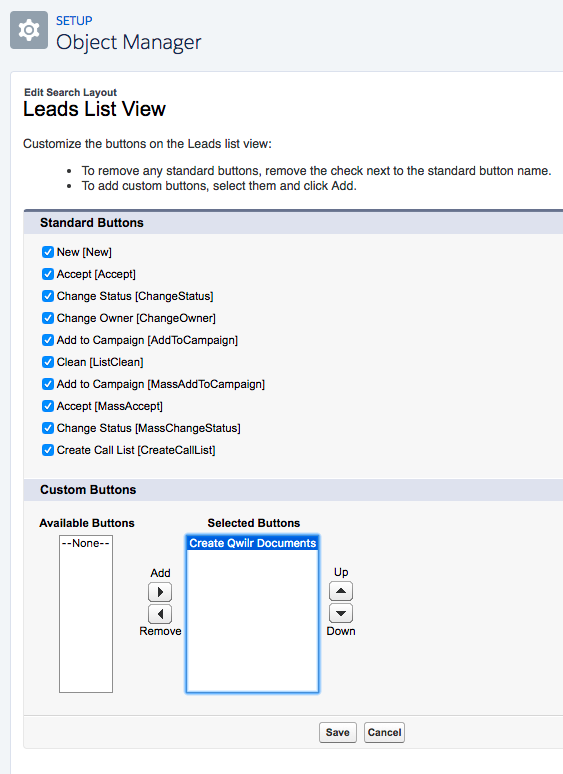This screenshot has height=774, width=563.
Task: Click the Remove left-arrow button
Action: [x=160, y=614]
